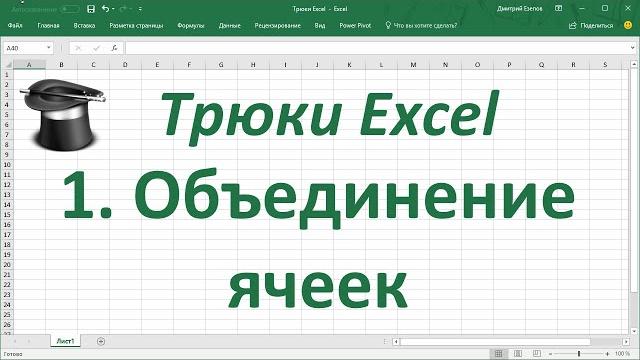Add a new sheet with plus icon

coord(101,341)
